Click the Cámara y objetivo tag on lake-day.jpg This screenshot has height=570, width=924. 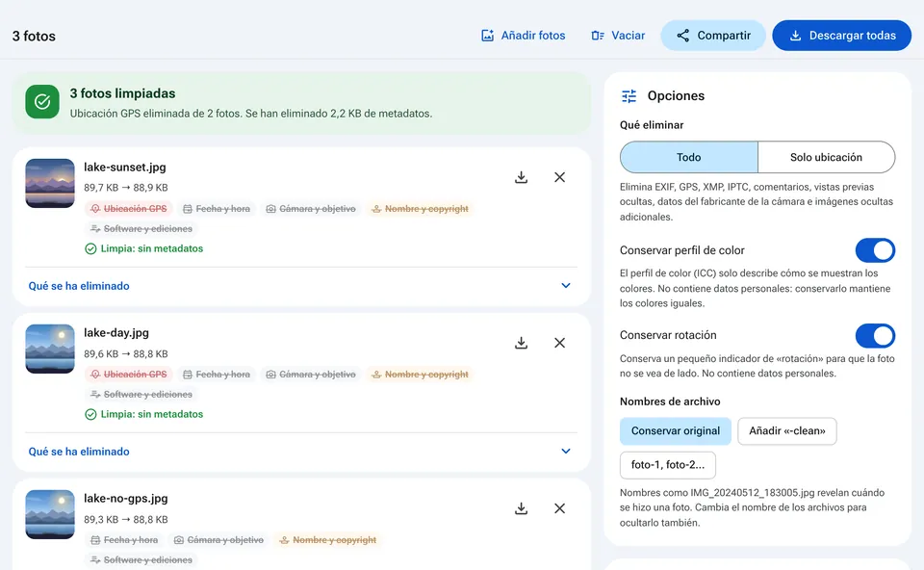point(311,375)
